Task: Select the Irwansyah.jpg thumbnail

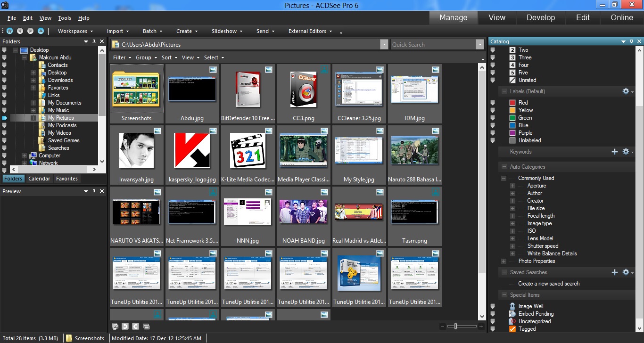Action: point(137,155)
